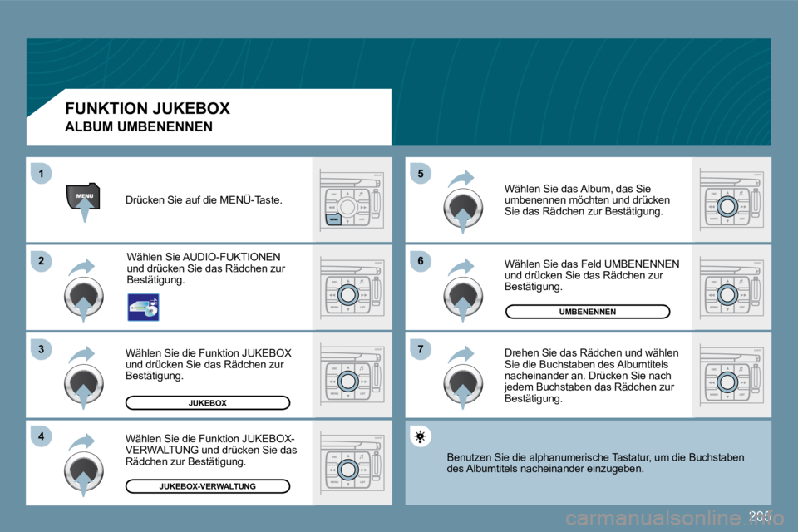The height and width of the screenshot is (532, 798).
Task: Select the JUKEBOX pill label
Action: [208, 402]
